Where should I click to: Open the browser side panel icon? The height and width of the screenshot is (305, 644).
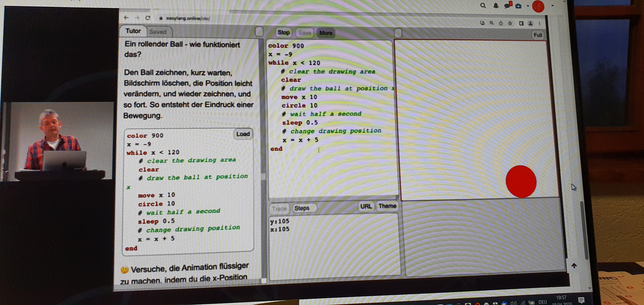coord(521,23)
